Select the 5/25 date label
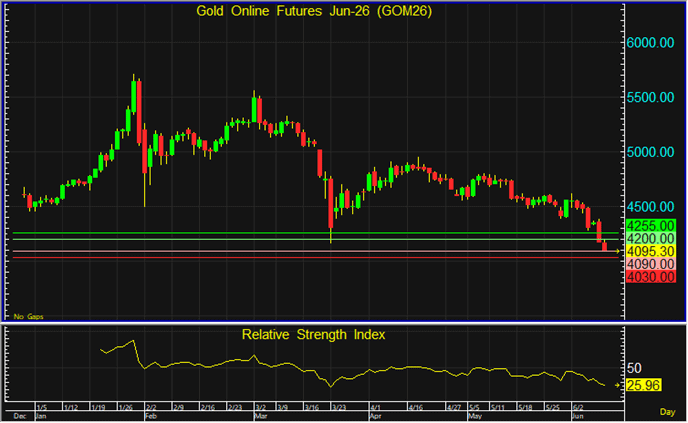 tap(552, 408)
